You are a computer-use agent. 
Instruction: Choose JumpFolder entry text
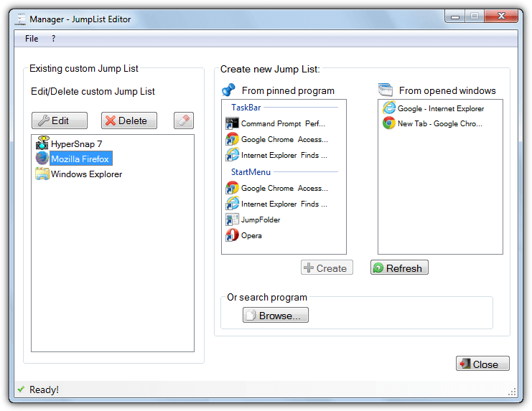click(261, 219)
